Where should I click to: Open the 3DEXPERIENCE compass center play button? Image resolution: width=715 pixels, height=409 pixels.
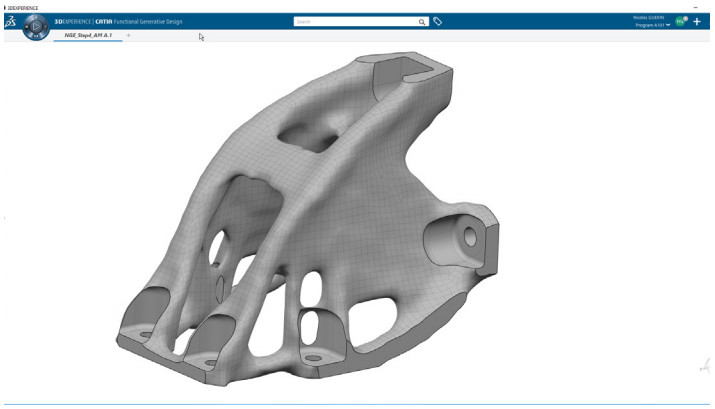tap(36, 27)
